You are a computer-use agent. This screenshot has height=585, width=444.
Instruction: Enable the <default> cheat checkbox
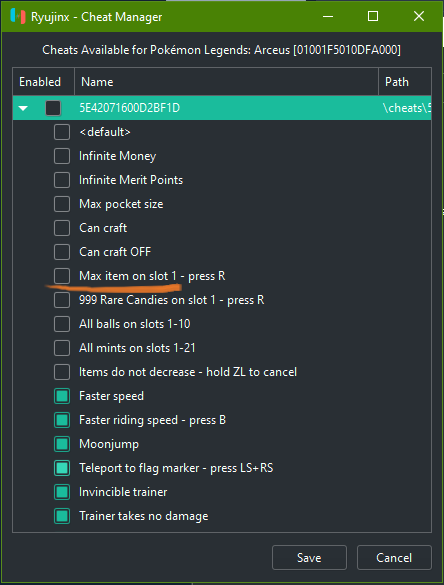tap(62, 132)
